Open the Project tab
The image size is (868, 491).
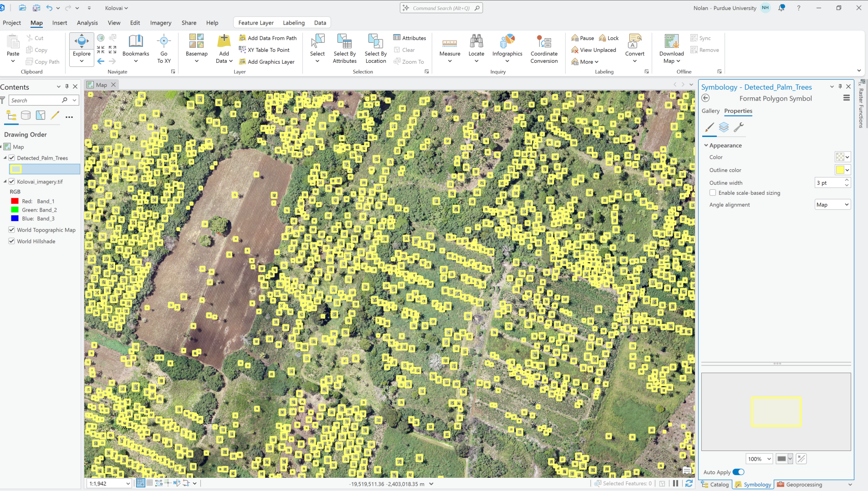point(12,23)
